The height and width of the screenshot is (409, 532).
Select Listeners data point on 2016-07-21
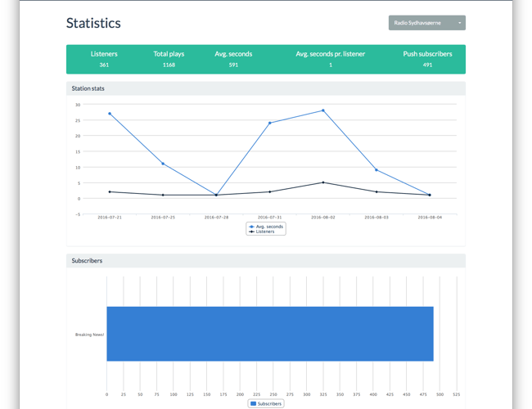click(110, 192)
